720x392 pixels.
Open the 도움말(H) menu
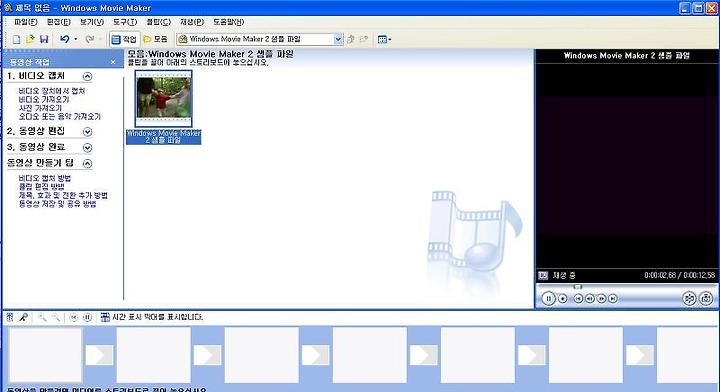click(x=228, y=22)
